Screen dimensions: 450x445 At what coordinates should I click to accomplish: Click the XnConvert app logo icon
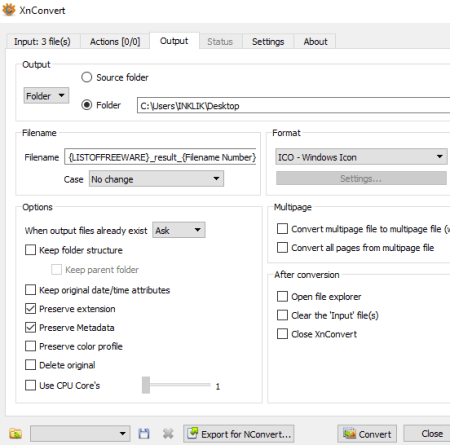[9, 10]
